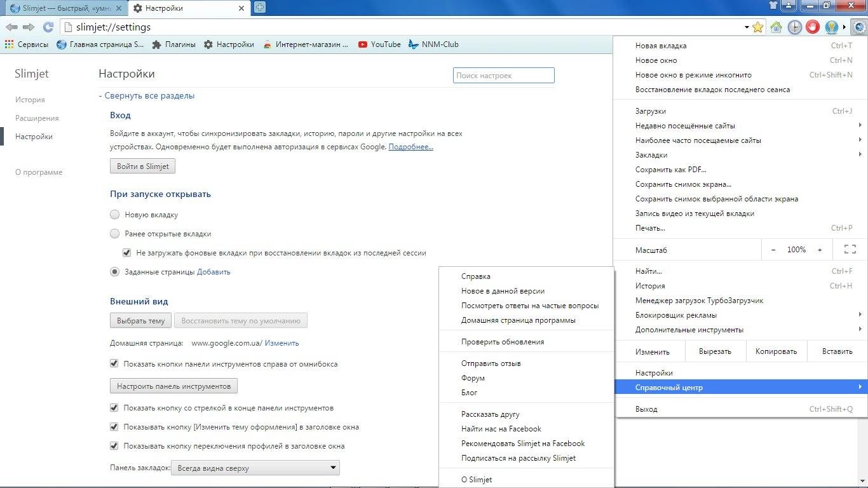Viewport: 868px width, 488px height.
Task: Open the NNM-Club bookmark
Action: [x=433, y=44]
